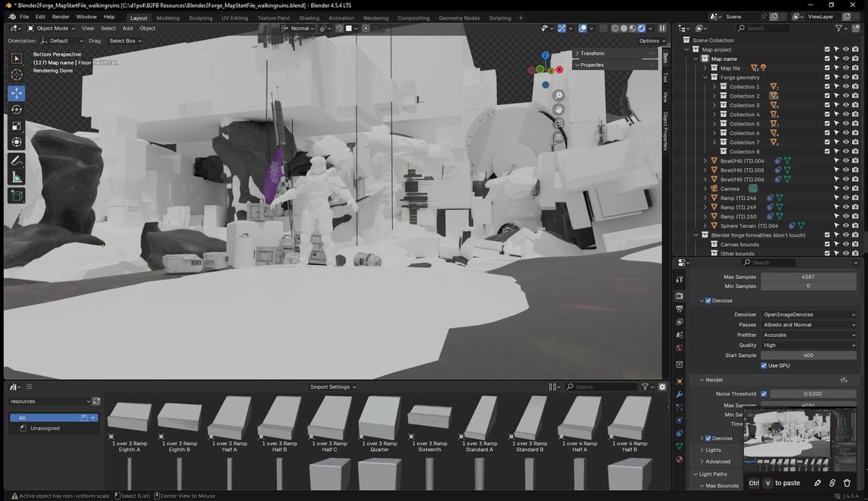This screenshot has width=868, height=501.
Task: Open the Modifiers wrench tab icon
Action: tap(679, 395)
